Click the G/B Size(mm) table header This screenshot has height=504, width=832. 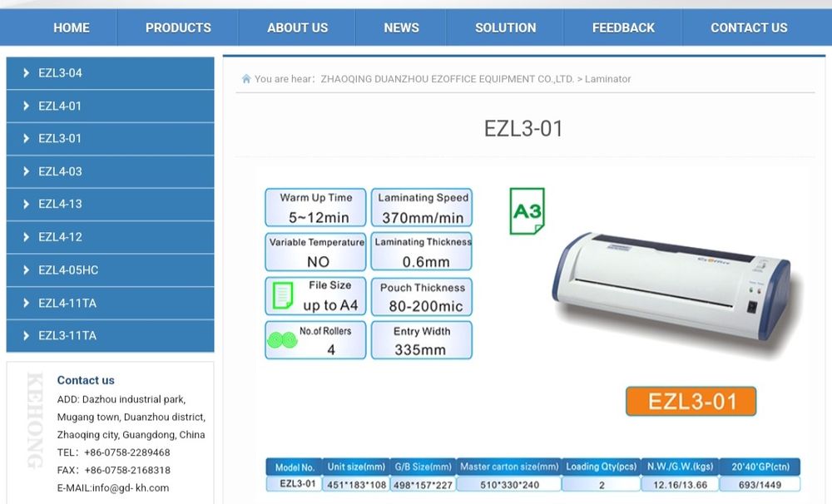click(x=423, y=467)
